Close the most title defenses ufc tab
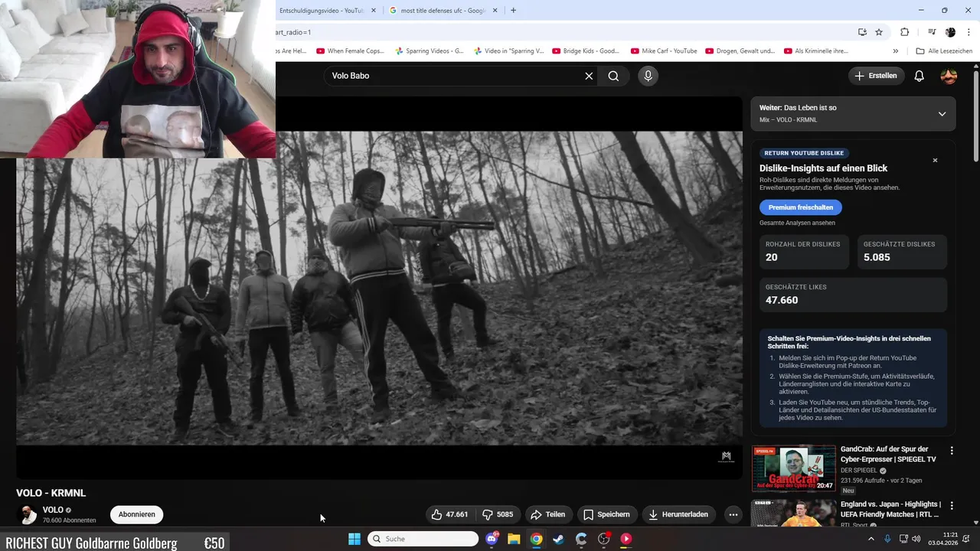 495,10
